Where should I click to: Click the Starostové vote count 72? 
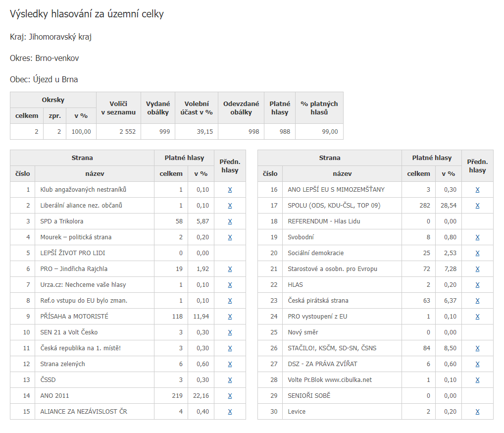point(427,269)
